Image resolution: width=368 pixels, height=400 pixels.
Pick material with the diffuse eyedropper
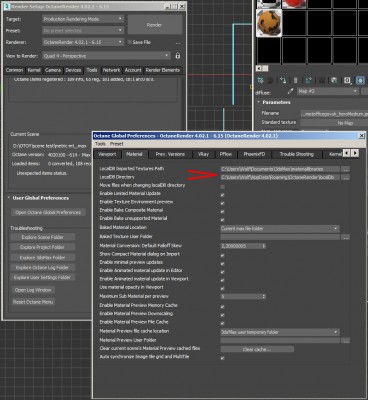click(x=290, y=91)
